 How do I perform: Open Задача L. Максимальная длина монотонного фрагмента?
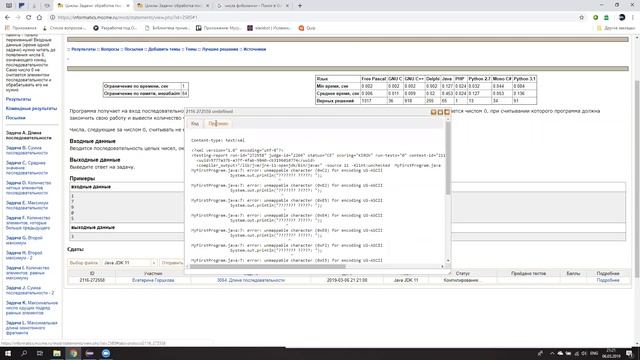[x=31, y=328]
